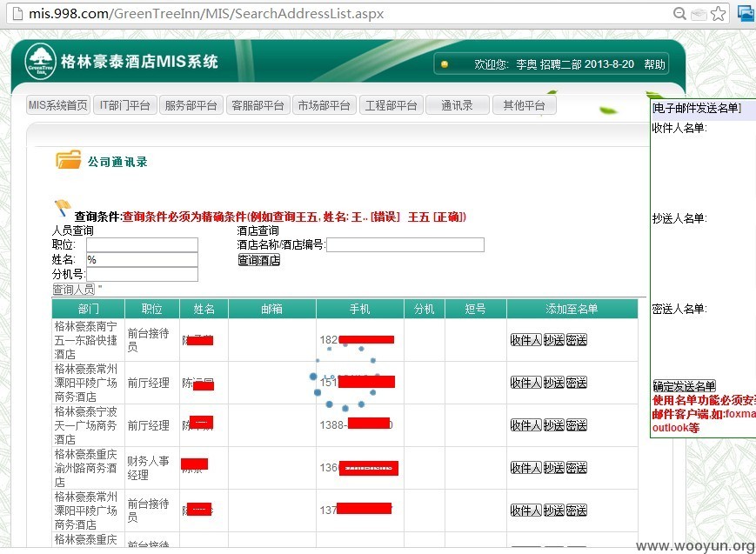Click the 部门 column header

88,309
